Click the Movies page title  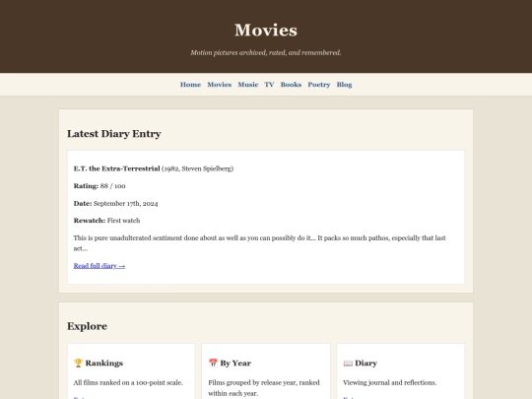(x=266, y=30)
